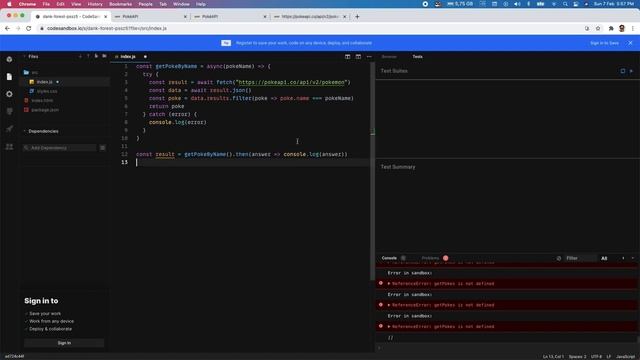Open index.js in the file tree
This screenshot has height=360, width=640.
(x=44, y=82)
